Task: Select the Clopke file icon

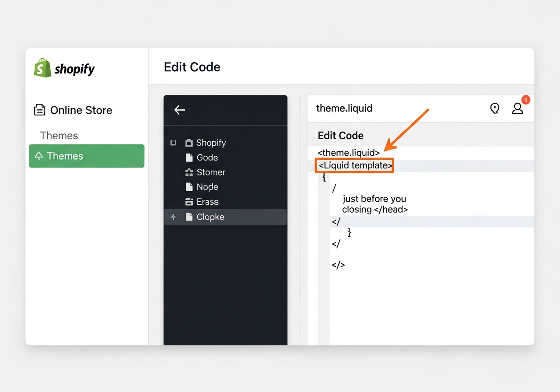Action: click(x=189, y=217)
